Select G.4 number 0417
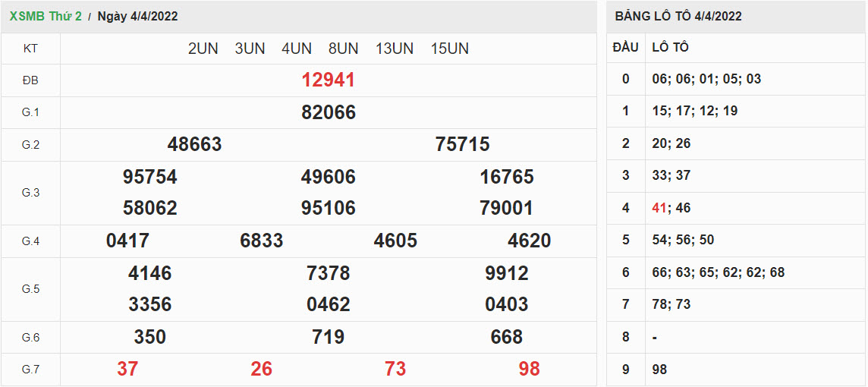The width and height of the screenshot is (868, 387). 127,241
